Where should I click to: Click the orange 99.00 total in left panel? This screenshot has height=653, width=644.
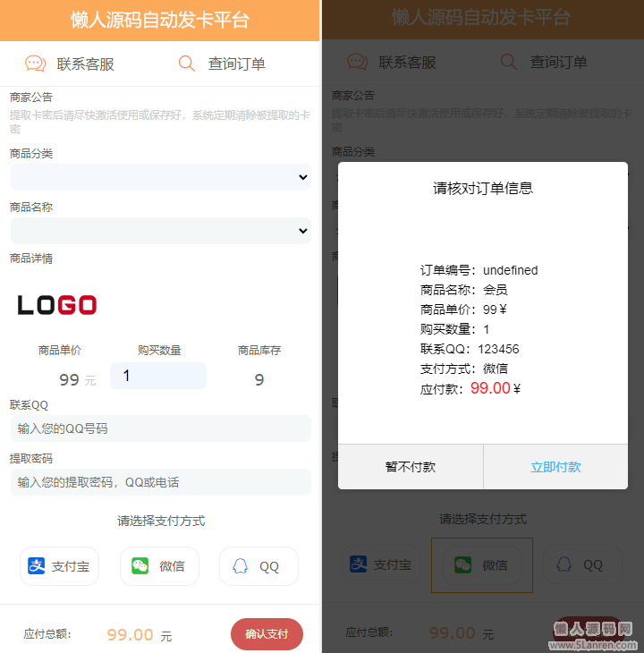[130, 635]
